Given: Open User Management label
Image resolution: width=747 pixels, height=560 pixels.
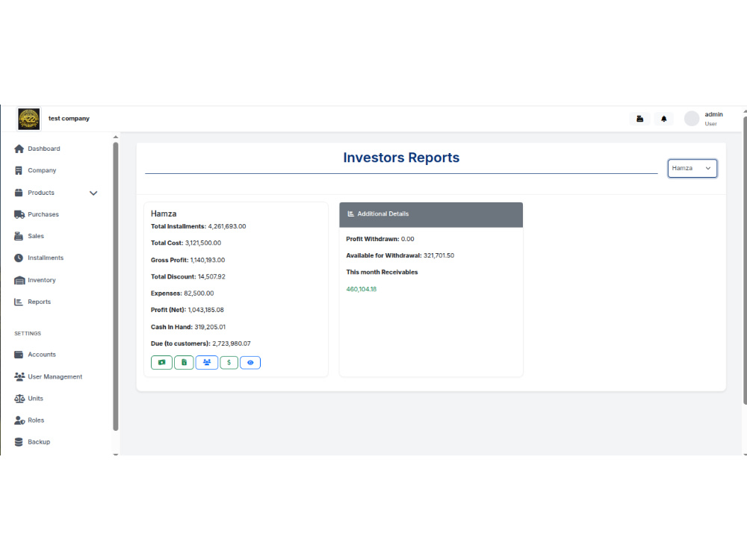Looking at the screenshot, I should [55, 376].
